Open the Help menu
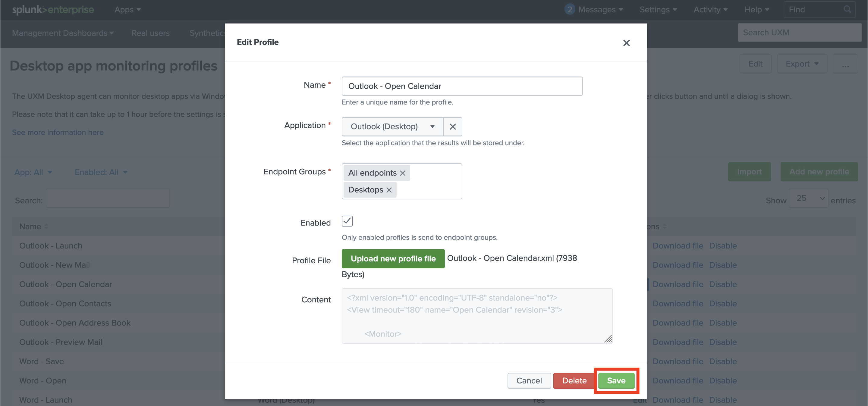This screenshot has width=868, height=406. pos(756,9)
